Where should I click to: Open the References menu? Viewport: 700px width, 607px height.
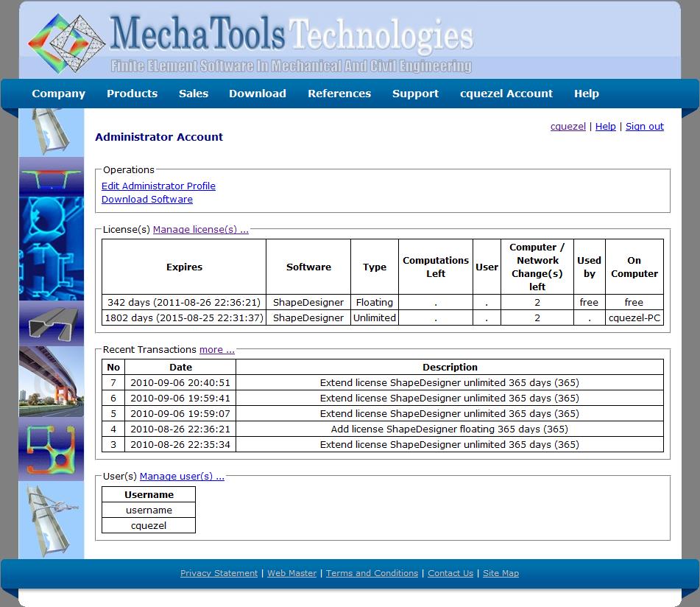click(339, 94)
